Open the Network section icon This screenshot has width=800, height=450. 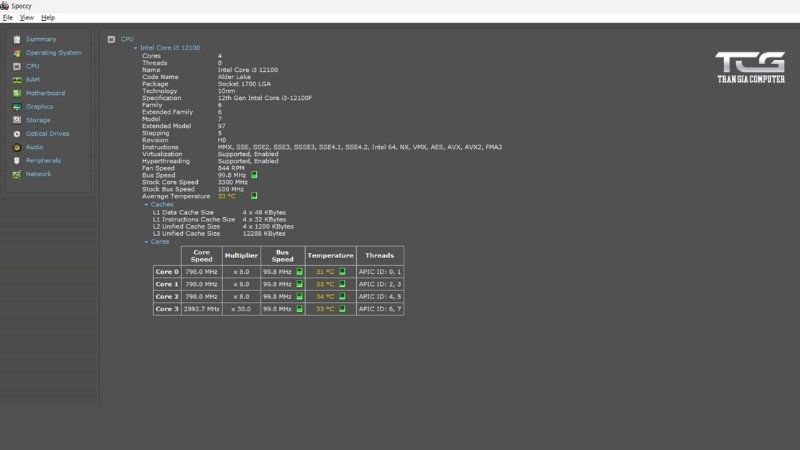17,174
